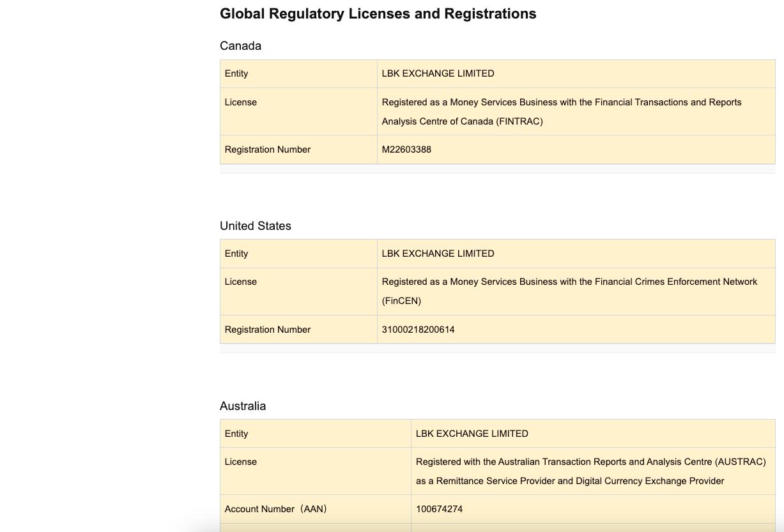Click the AUSTRAC license description text
This screenshot has height=532, width=784.
click(x=590, y=471)
